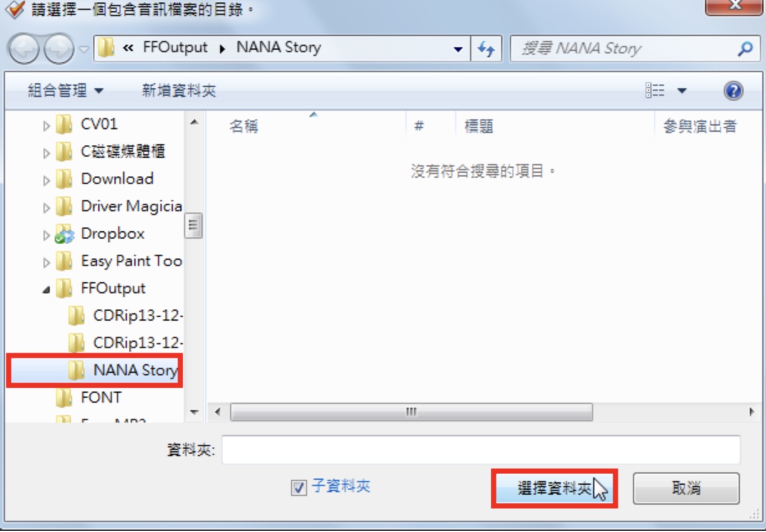Open the 組合管理 dropdown menu
Image resolution: width=766 pixels, height=532 pixels.
(66, 91)
